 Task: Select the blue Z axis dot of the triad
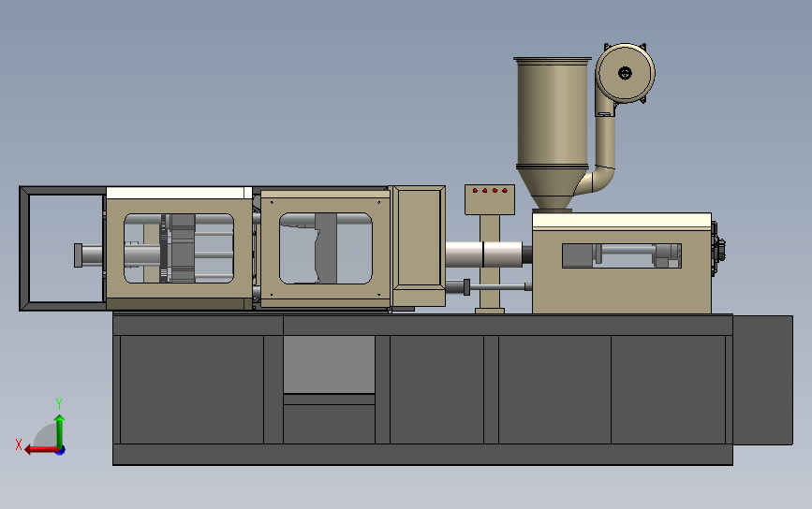(61, 451)
